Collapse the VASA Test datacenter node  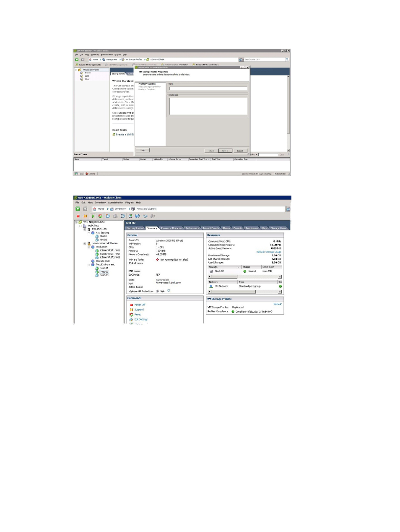tap(81, 226)
